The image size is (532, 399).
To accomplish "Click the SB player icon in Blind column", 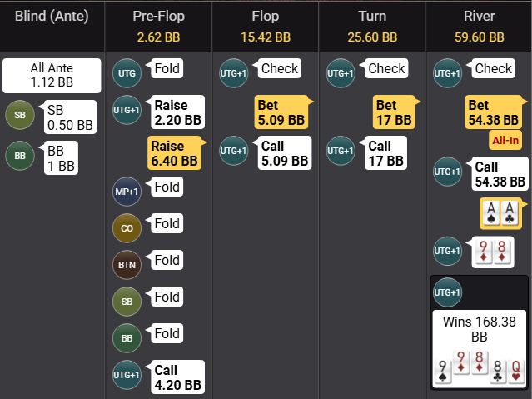I will coord(20,115).
